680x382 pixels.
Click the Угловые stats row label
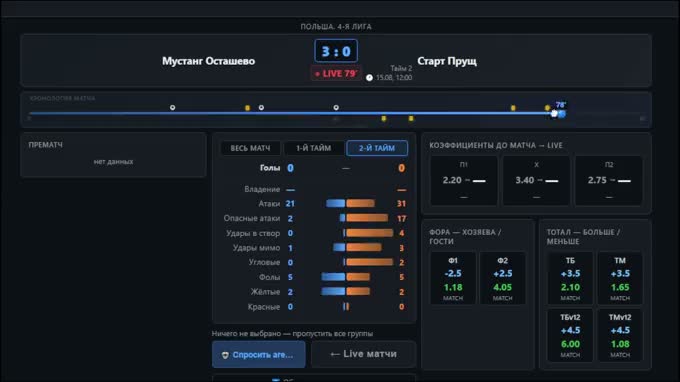click(264, 263)
